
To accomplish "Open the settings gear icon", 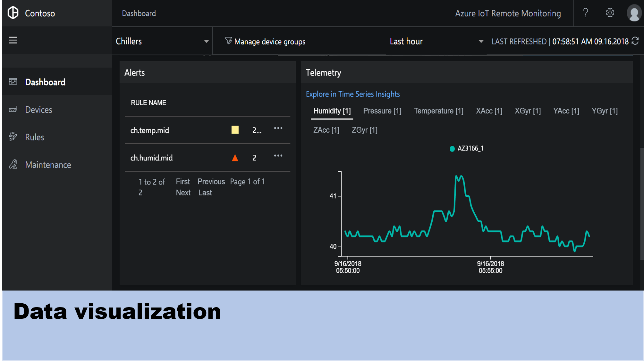I will (610, 13).
